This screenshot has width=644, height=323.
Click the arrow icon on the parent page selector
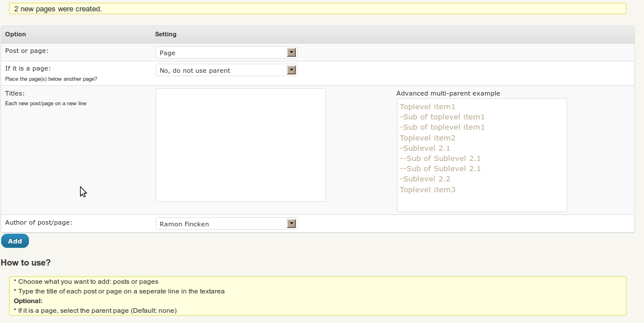291,70
